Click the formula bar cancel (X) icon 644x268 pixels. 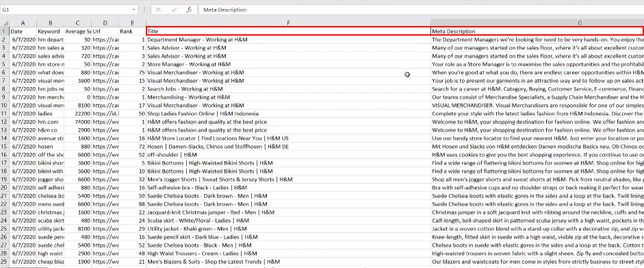click(x=159, y=10)
